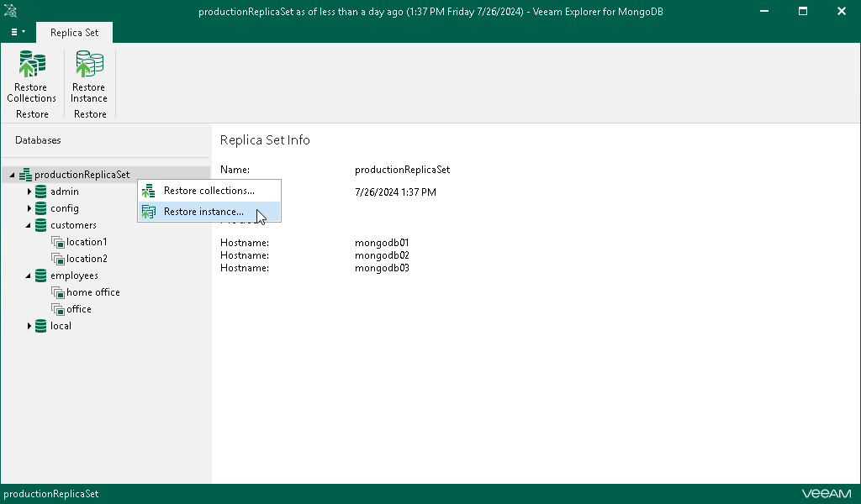
Task: Close the Veeam Explorer window
Action: click(841, 11)
